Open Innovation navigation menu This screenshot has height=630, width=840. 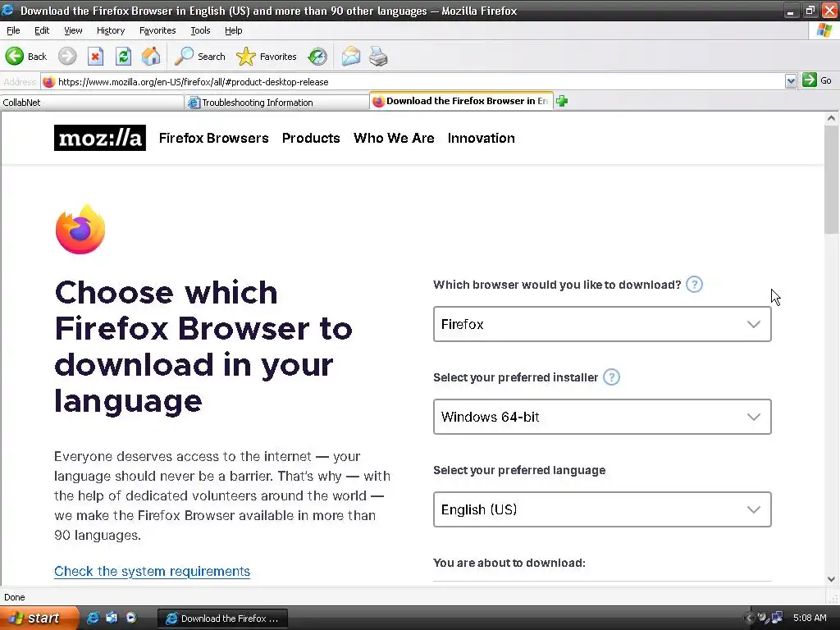(x=481, y=138)
